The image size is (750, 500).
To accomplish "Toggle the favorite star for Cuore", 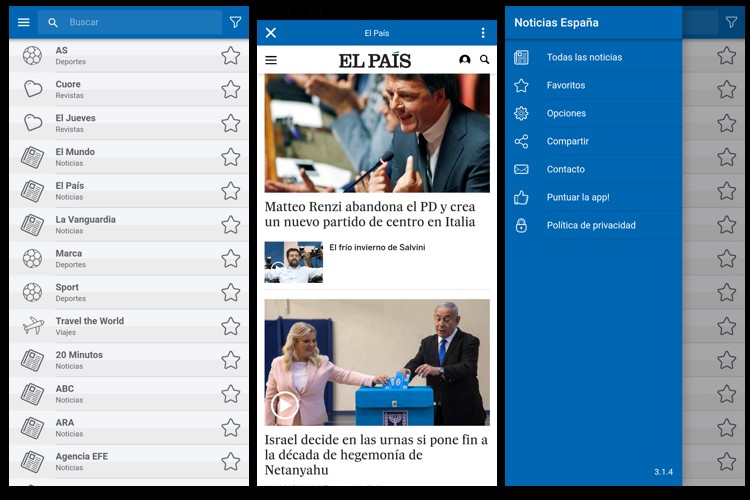I will coord(231,89).
